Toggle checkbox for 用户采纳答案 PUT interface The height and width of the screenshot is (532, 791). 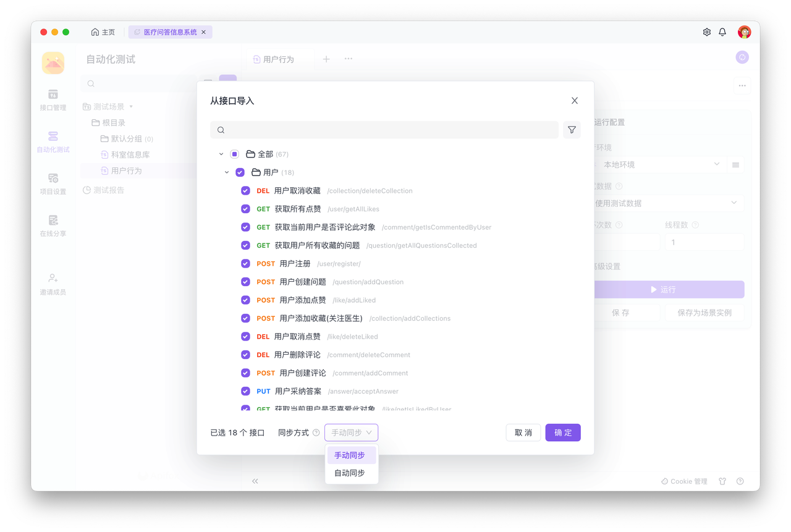pos(245,391)
